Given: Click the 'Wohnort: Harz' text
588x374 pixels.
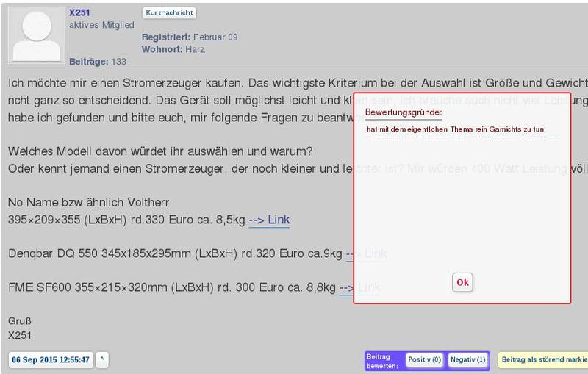Looking at the screenshot, I should click(x=173, y=49).
